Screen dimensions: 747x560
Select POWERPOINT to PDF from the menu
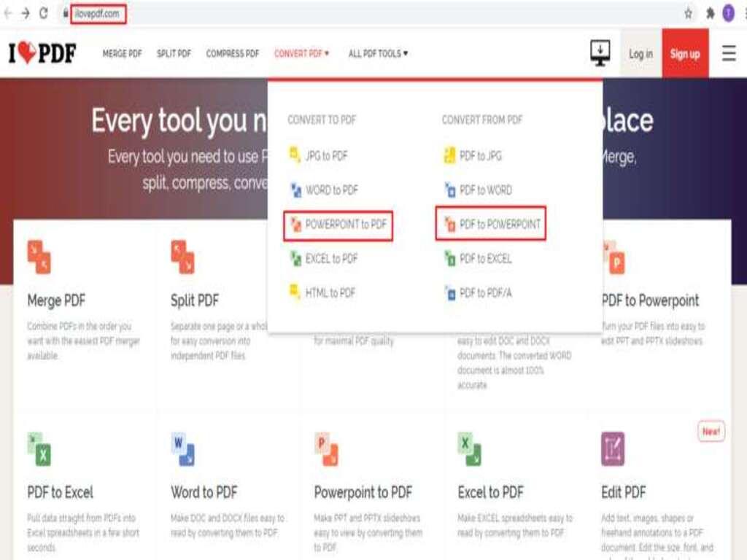tap(338, 225)
